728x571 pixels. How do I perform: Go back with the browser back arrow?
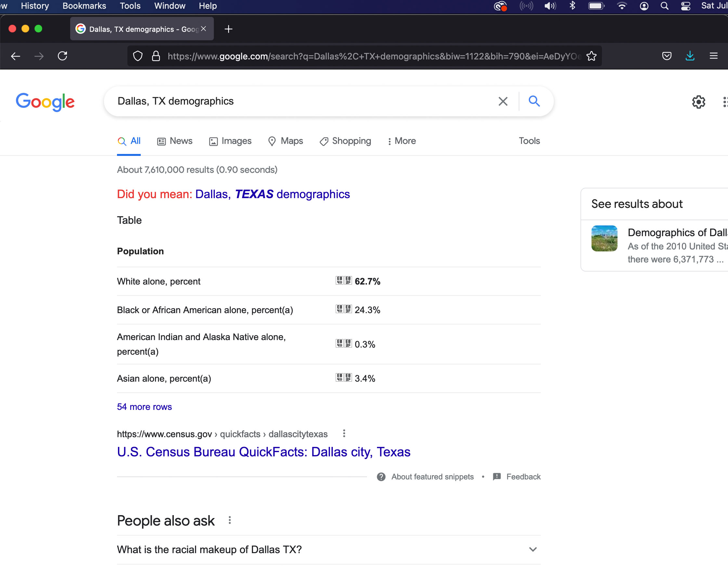[16, 56]
